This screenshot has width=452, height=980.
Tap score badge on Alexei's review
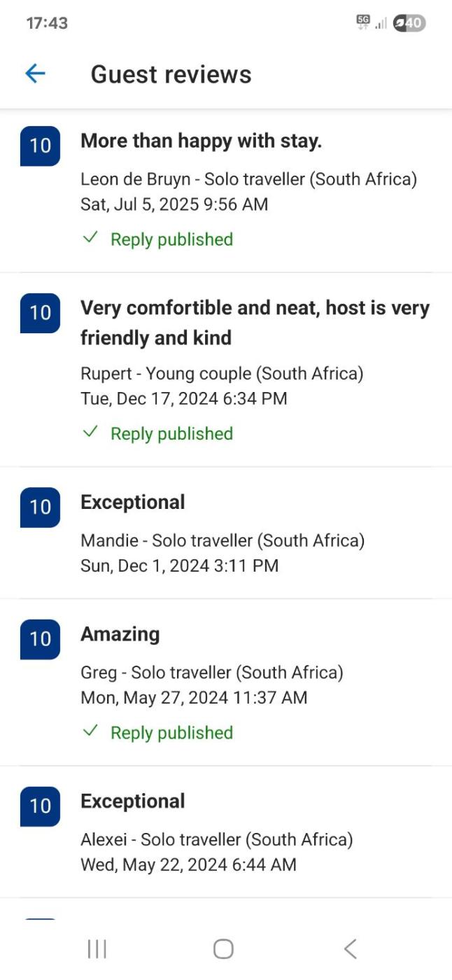point(40,806)
